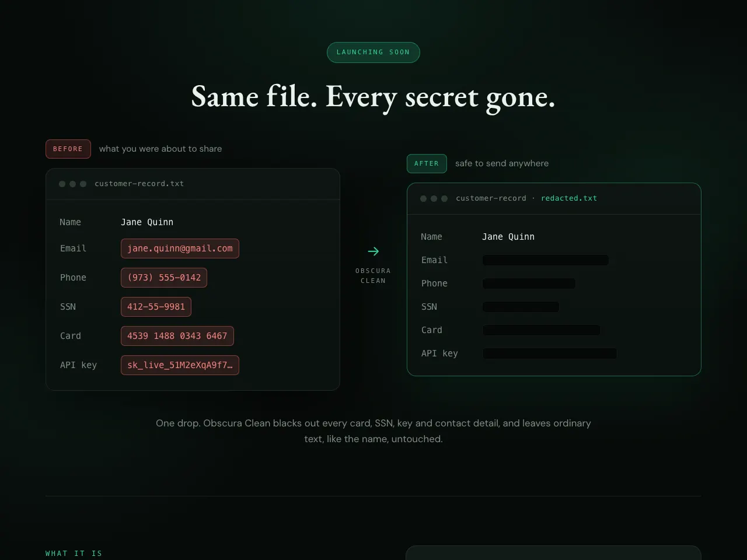Click Jane Quinn in the Before card
Image resolution: width=747 pixels, height=560 pixels.
point(147,222)
